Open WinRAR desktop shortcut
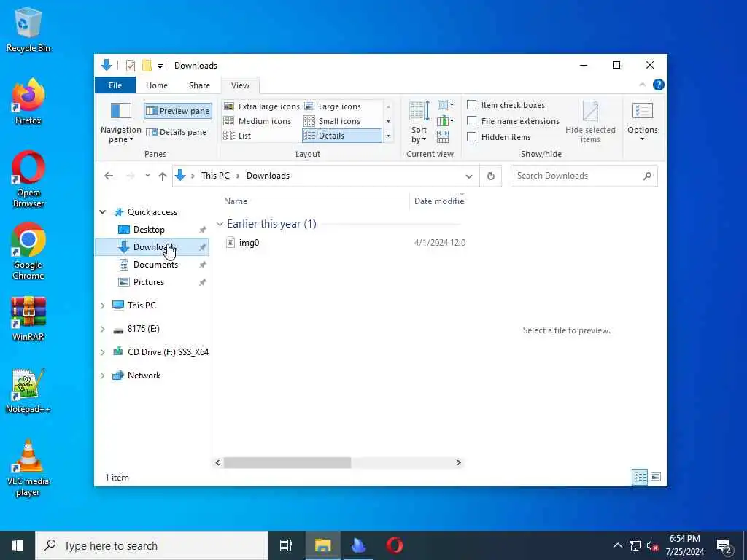The height and width of the screenshot is (560, 747). [x=28, y=319]
